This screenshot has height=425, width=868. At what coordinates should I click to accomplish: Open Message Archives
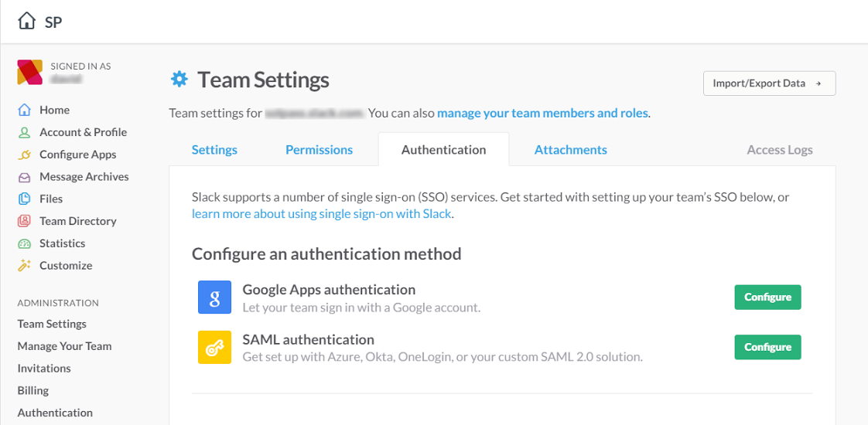(x=84, y=177)
